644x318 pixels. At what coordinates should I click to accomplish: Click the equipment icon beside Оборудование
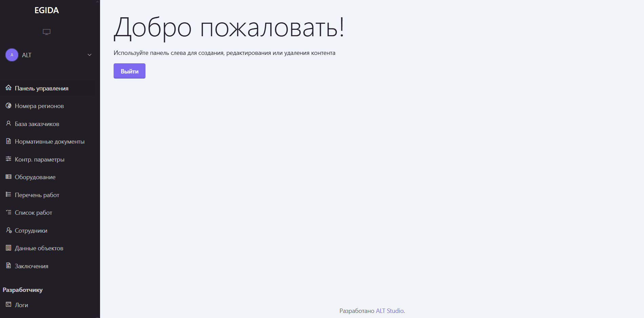(8, 177)
